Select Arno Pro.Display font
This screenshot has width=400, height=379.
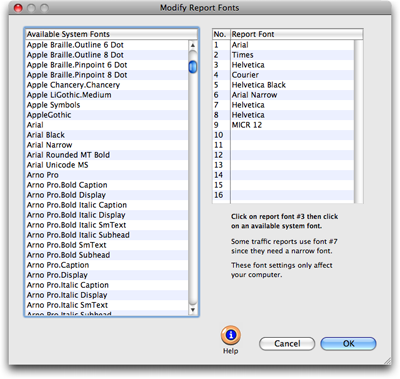coord(107,275)
